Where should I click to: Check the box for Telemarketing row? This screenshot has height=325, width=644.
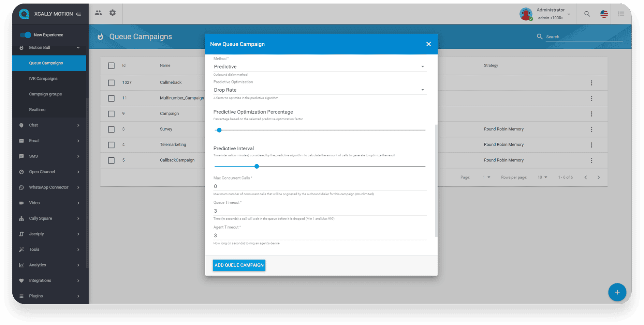(111, 145)
